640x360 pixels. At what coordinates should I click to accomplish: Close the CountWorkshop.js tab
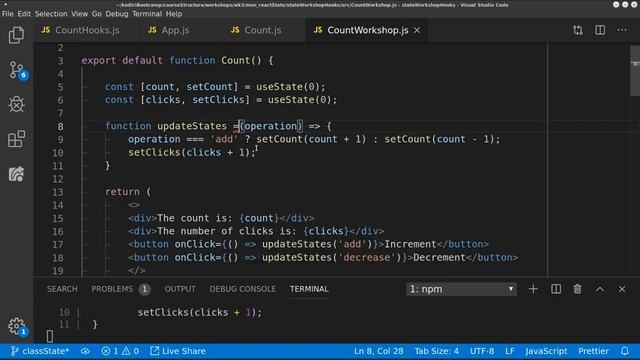[417, 30]
